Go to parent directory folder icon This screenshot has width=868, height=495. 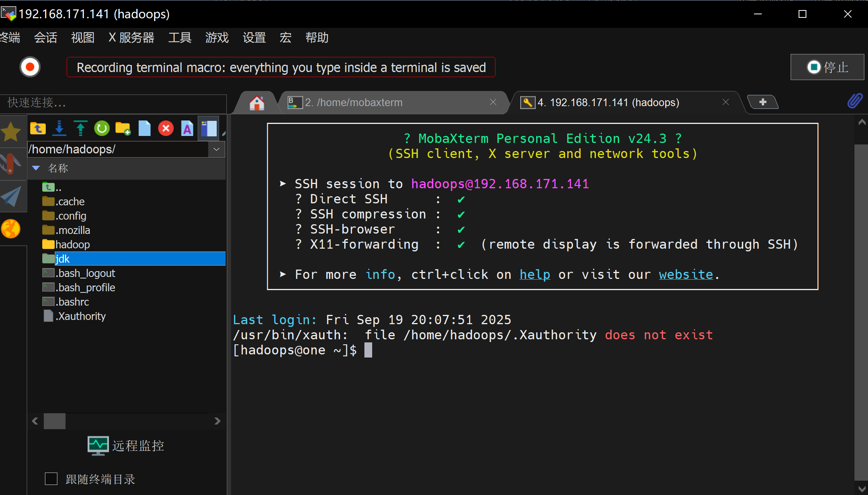(x=38, y=129)
